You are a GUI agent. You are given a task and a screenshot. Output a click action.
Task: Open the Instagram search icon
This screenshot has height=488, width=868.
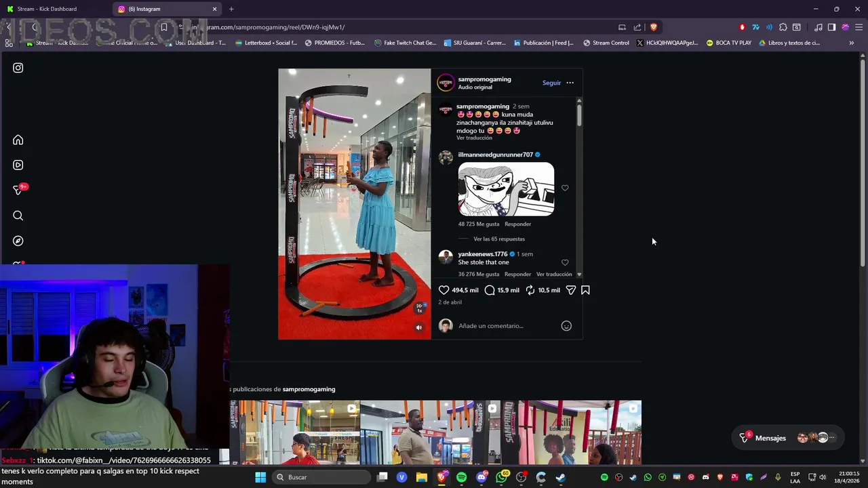pyautogui.click(x=18, y=216)
